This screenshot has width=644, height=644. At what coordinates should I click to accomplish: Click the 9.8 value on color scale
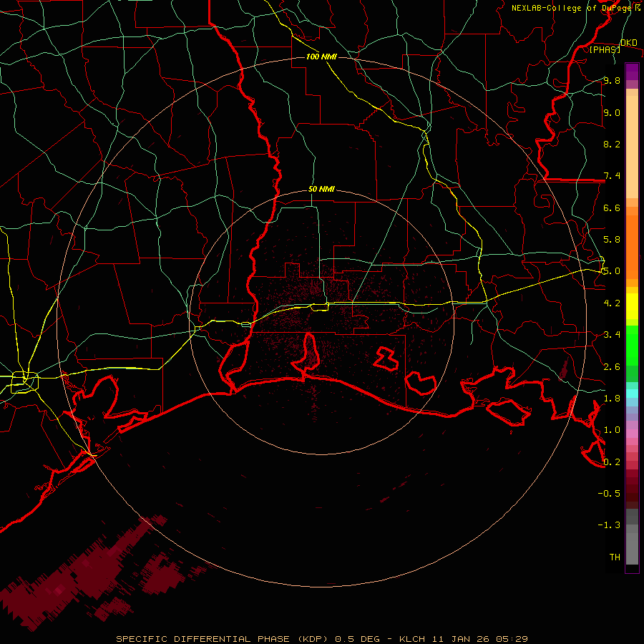coord(612,80)
